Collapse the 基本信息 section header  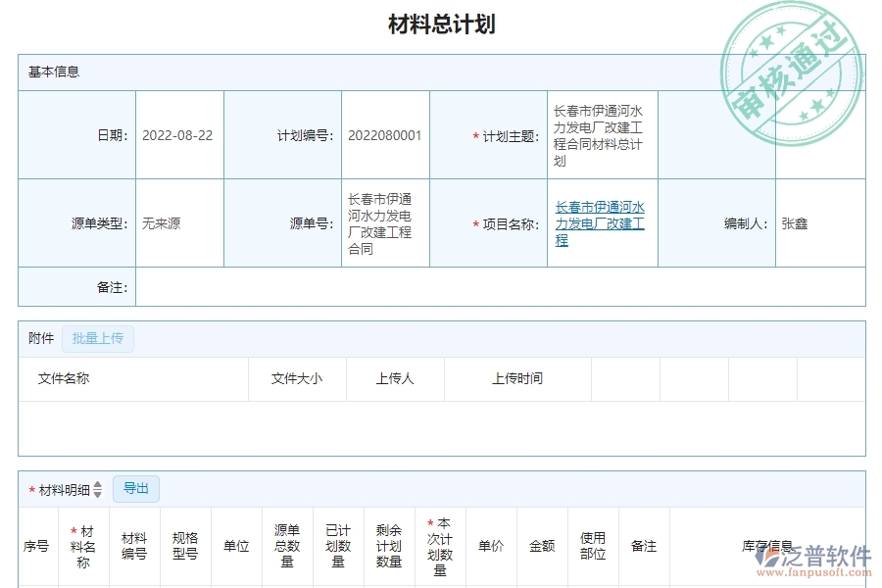pyautogui.click(x=53, y=71)
